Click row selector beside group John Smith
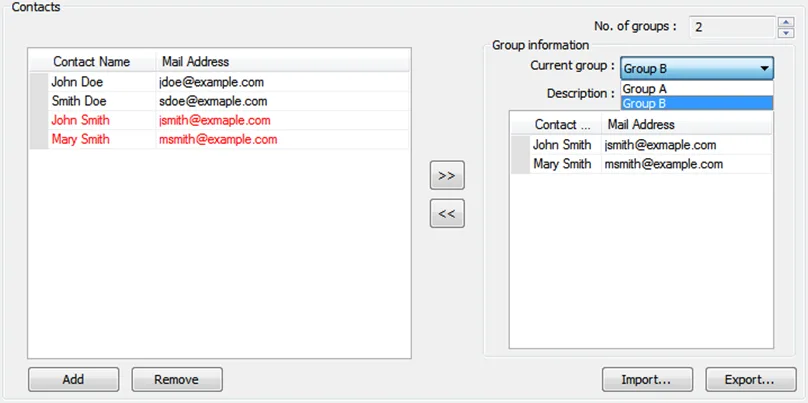 tap(520, 145)
